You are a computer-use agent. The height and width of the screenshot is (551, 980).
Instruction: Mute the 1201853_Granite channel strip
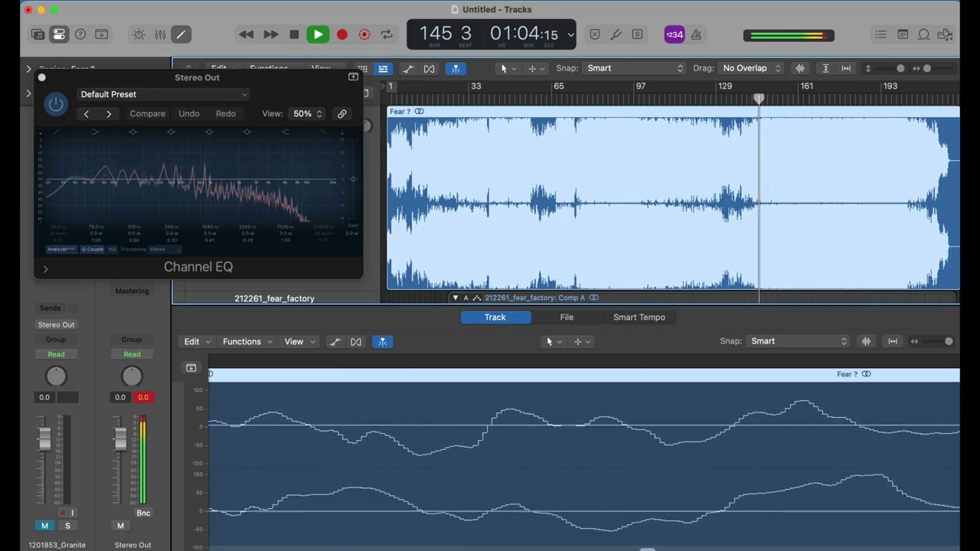click(44, 526)
